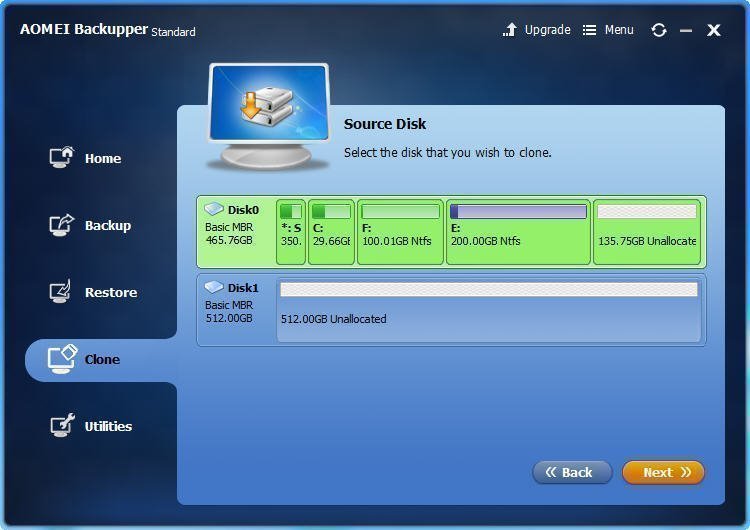The height and width of the screenshot is (530, 750).
Task: Close the AOMEI Backupper window
Action: tap(714, 30)
